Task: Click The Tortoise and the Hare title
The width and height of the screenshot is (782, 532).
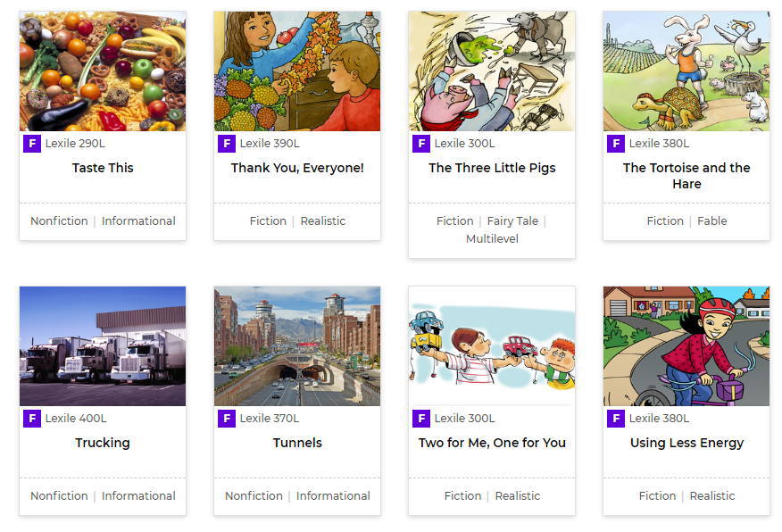Action: tap(686, 176)
